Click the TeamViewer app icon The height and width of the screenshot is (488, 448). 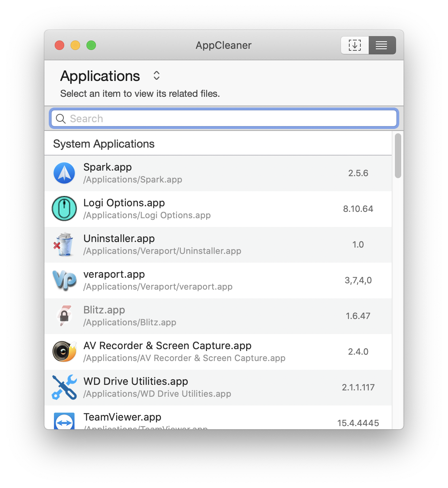[64, 421]
